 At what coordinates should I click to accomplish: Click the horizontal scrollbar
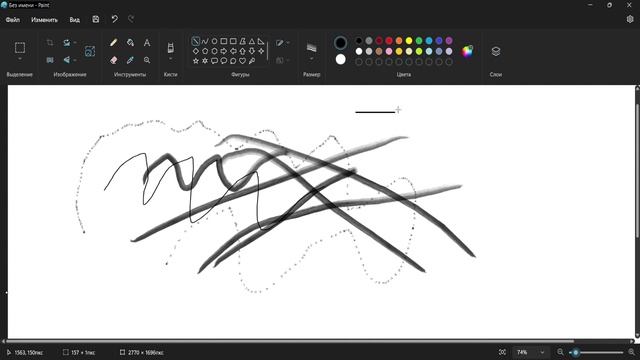pyautogui.click(x=290, y=341)
